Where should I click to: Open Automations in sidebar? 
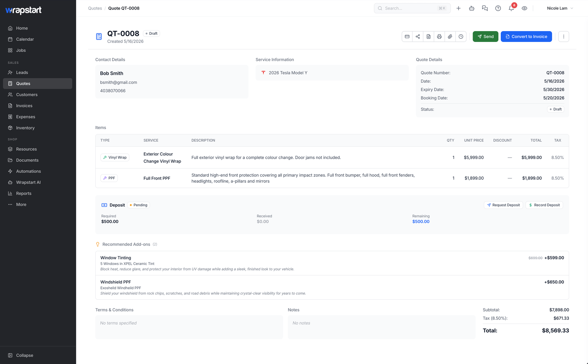tap(38, 171)
